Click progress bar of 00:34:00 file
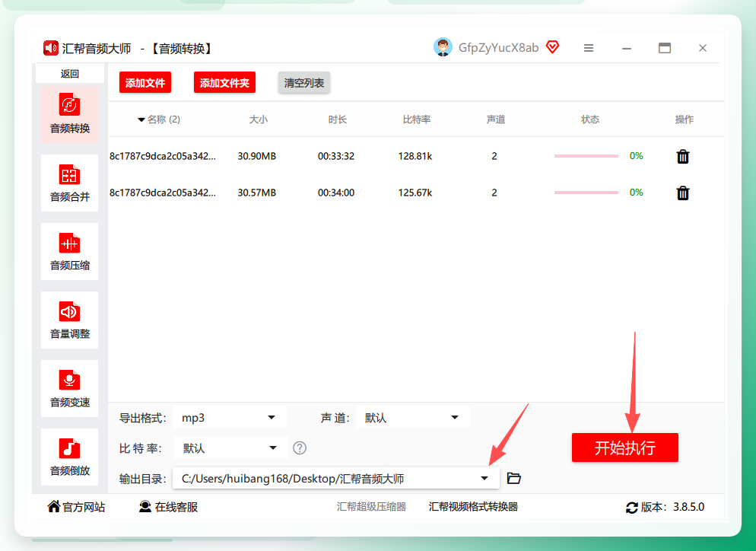 [x=586, y=193]
